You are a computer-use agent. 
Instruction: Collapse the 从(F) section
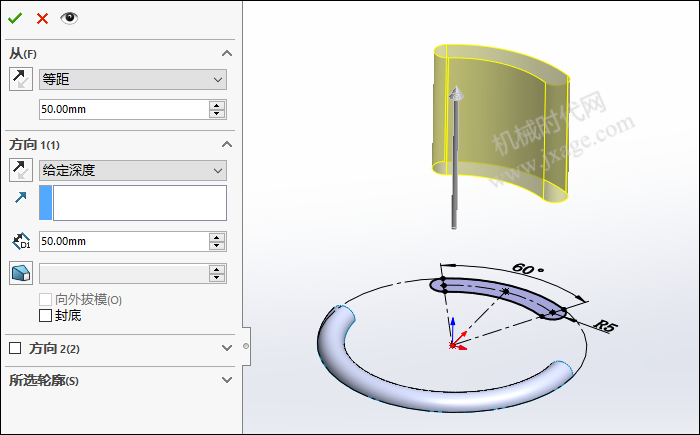point(227,54)
